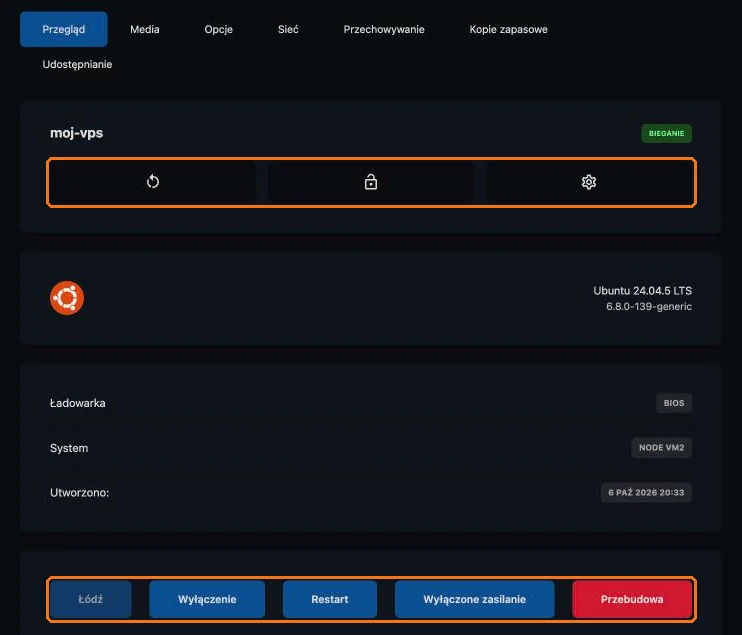Click the Ubuntu 24.04.5 LTS text

(x=643, y=291)
